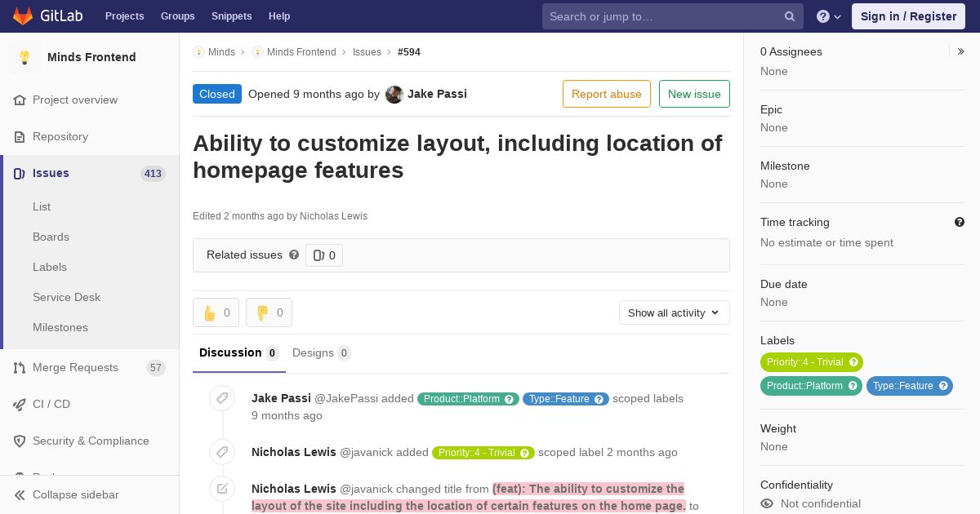Viewport: 980px width, 514px height.
Task: Switch to the Discussion tab
Action: [x=239, y=352]
